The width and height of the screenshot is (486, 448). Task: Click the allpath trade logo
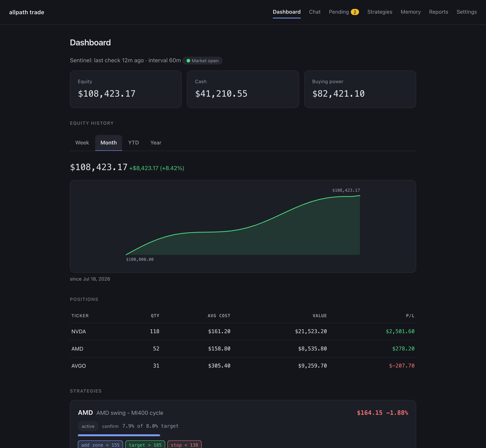[27, 12]
